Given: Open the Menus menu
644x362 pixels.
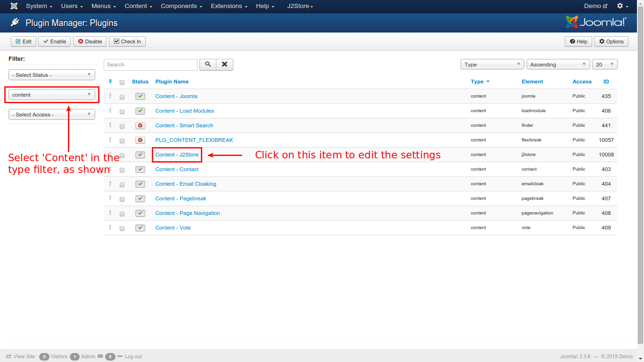Looking at the screenshot, I should [x=104, y=6].
